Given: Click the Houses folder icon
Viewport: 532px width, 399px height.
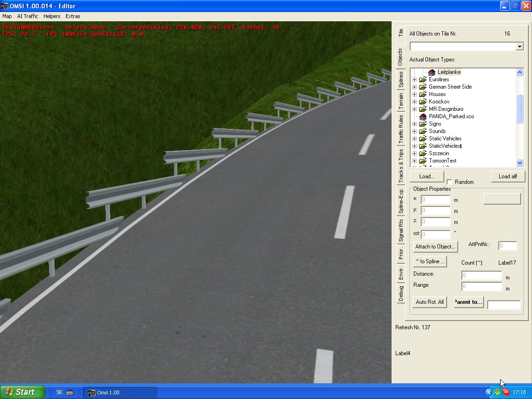Looking at the screenshot, I should (x=423, y=94).
